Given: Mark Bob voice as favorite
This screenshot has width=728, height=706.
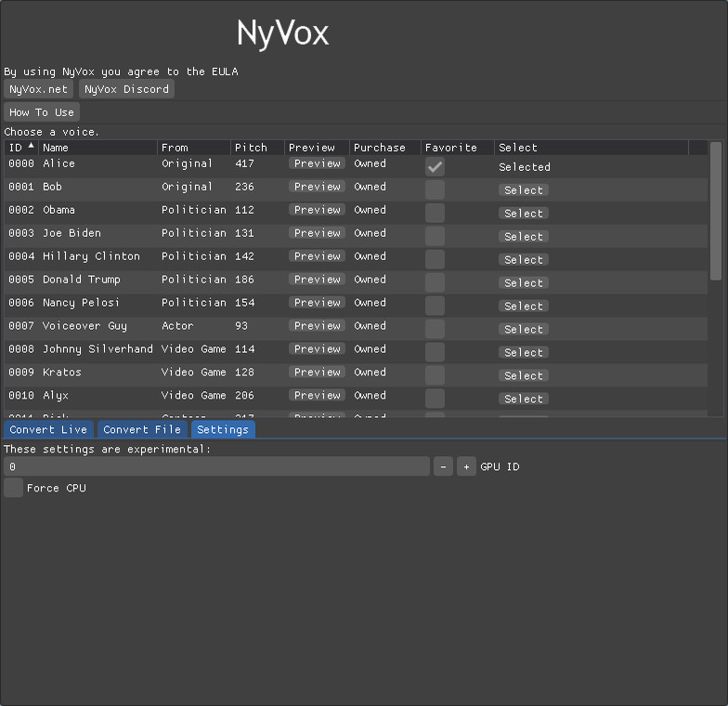Looking at the screenshot, I should [435, 190].
